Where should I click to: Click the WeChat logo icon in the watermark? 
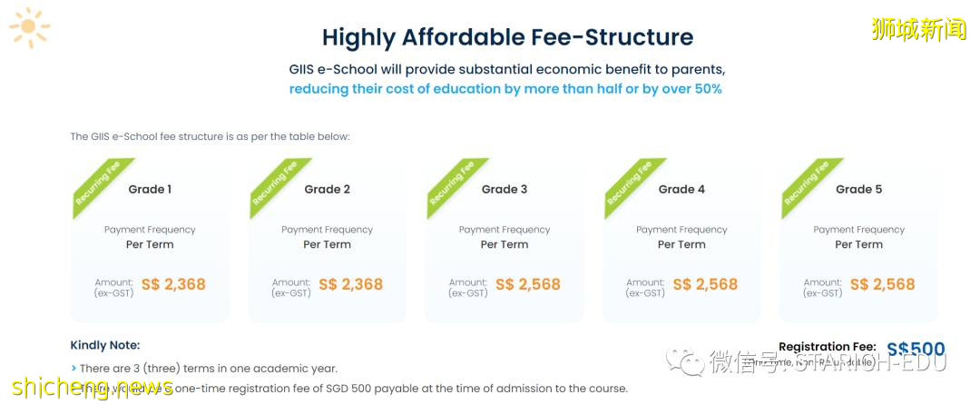click(685, 361)
